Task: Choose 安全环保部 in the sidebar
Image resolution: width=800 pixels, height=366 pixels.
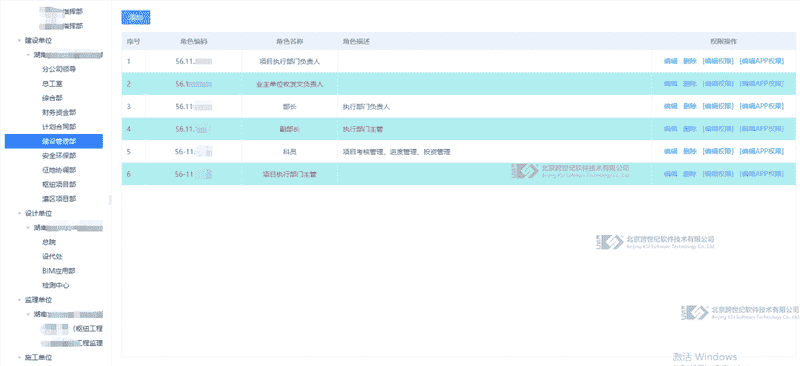Action: pyautogui.click(x=59, y=155)
